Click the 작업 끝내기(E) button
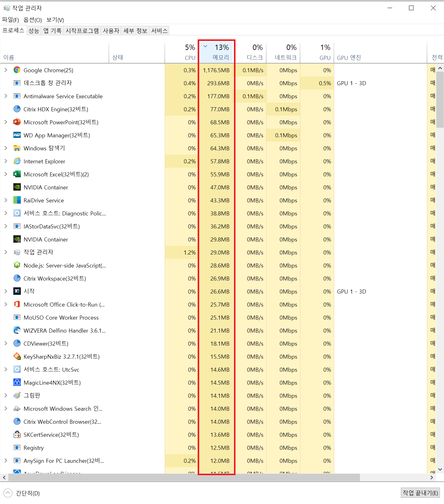The height and width of the screenshot is (504, 444). pos(420,493)
